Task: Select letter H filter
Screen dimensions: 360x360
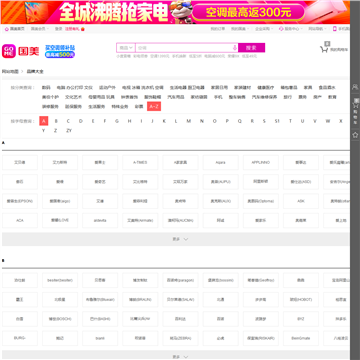Action: click(x=129, y=121)
